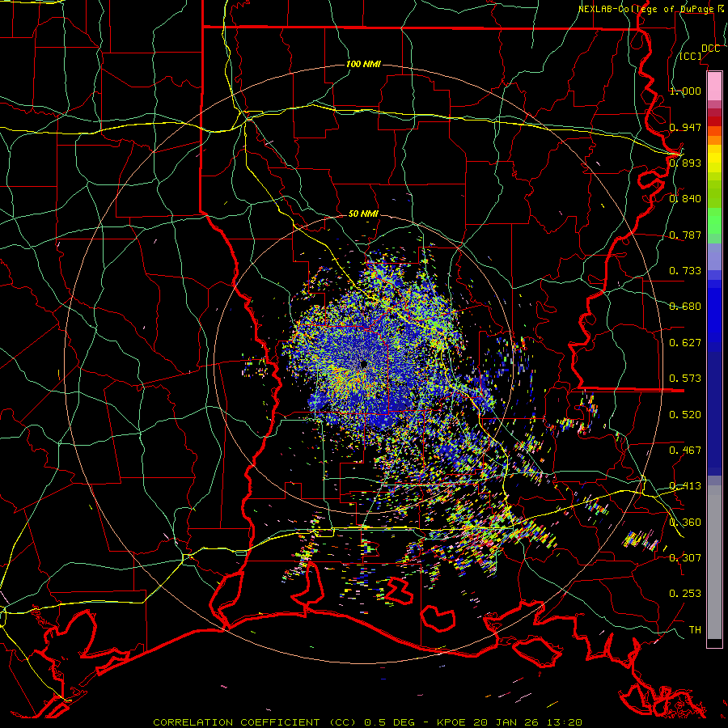This screenshot has width=728, height=728.
Task: Click the 0.627 color scale value
Action: click(685, 343)
